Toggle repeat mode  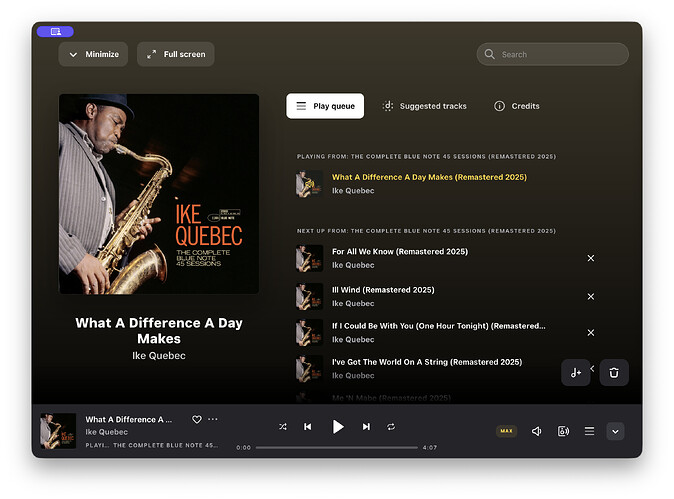click(x=391, y=426)
